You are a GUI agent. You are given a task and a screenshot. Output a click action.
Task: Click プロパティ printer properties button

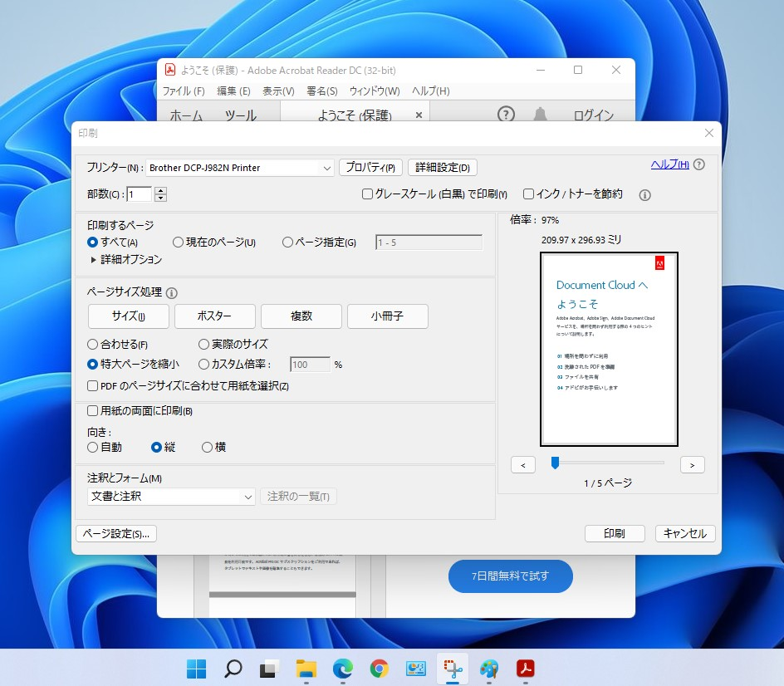click(370, 168)
